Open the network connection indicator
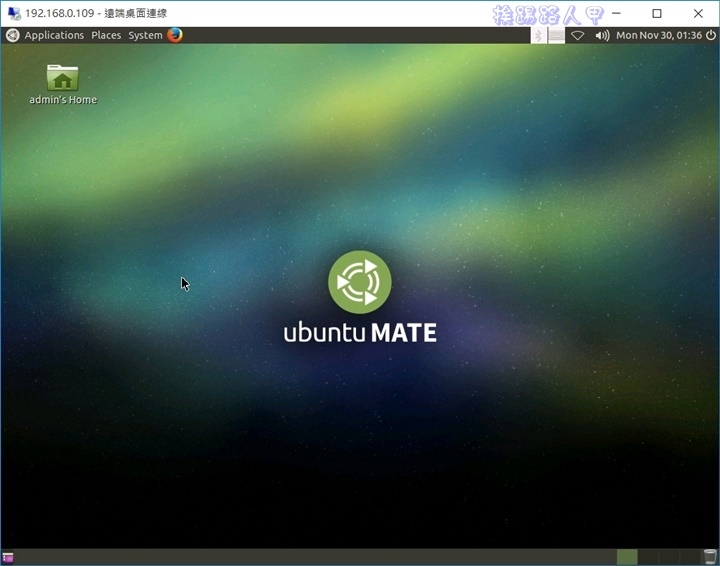720x566 pixels. click(577, 35)
